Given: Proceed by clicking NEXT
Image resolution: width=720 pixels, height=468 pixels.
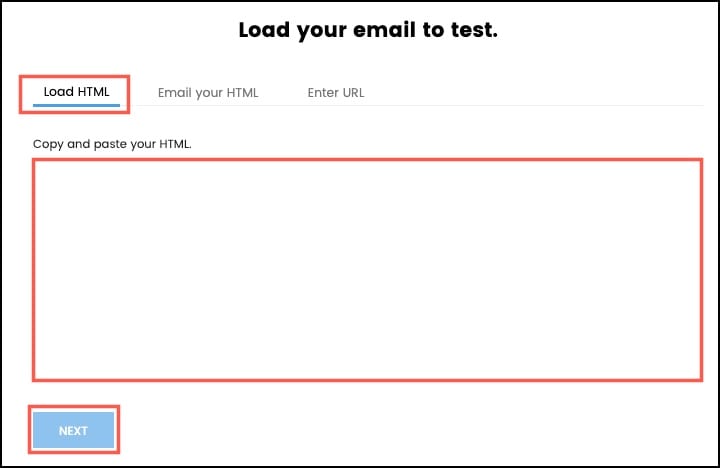Looking at the screenshot, I should 74,430.
